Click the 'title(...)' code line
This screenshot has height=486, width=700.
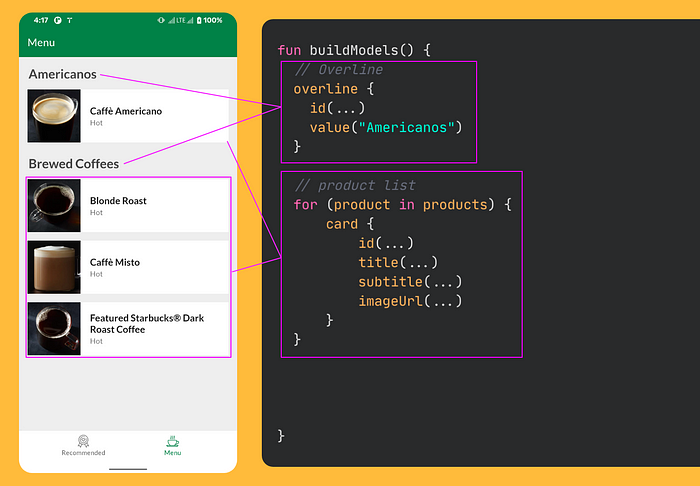tap(398, 262)
